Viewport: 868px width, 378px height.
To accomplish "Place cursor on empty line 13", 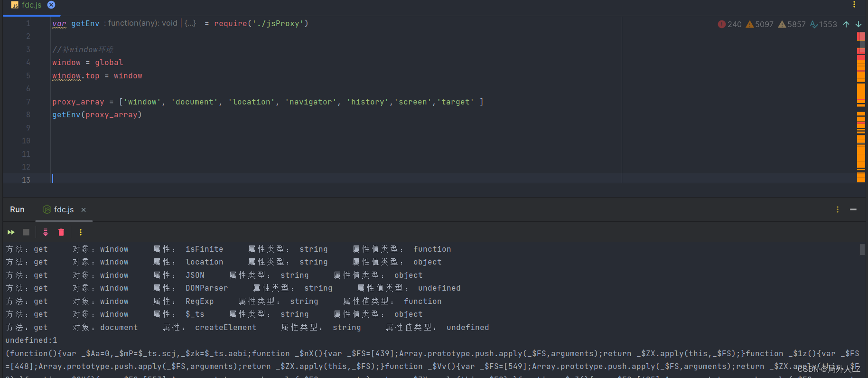I will coord(336,179).
